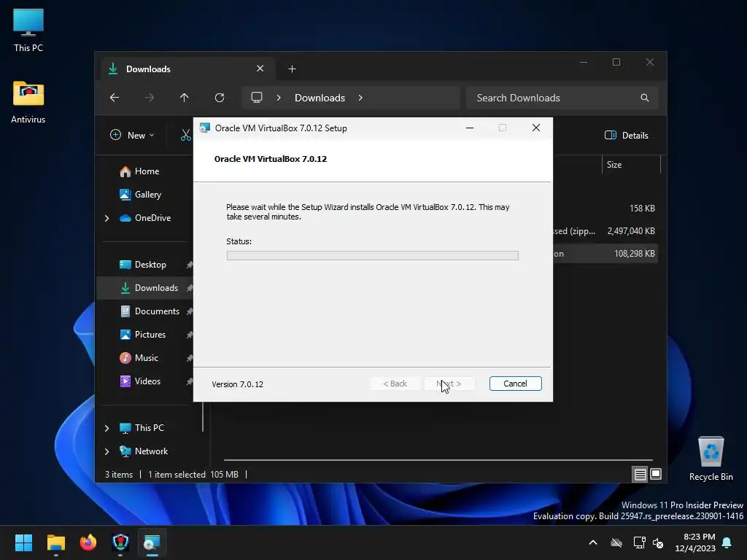Pin icon next to Desktop in sidebar
This screenshot has width=747, height=560.
[190, 265]
